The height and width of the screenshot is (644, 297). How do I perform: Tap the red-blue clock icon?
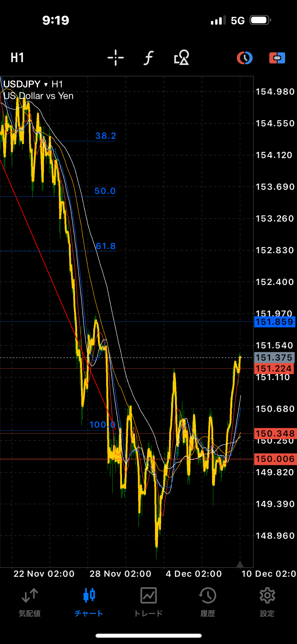click(x=245, y=58)
